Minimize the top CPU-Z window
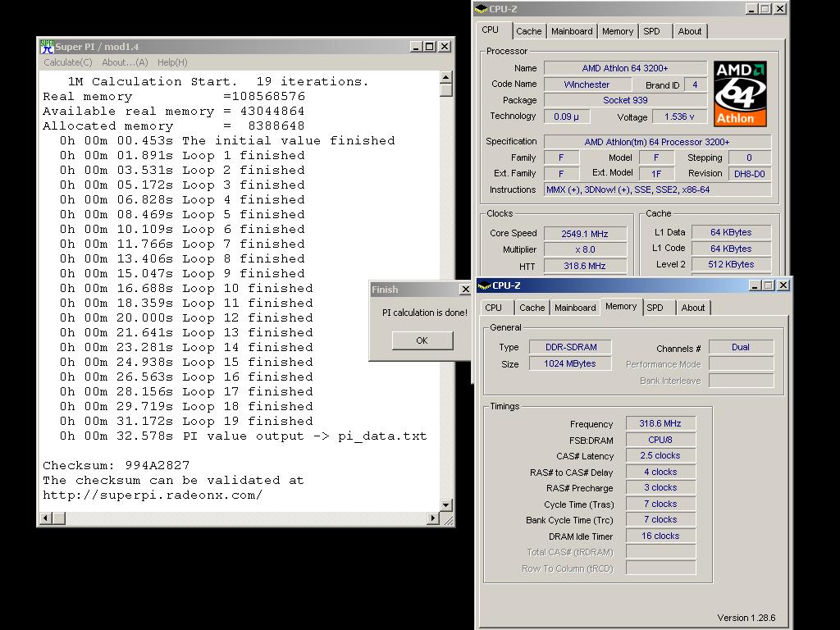The image size is (840, 630). pos(751,9)
